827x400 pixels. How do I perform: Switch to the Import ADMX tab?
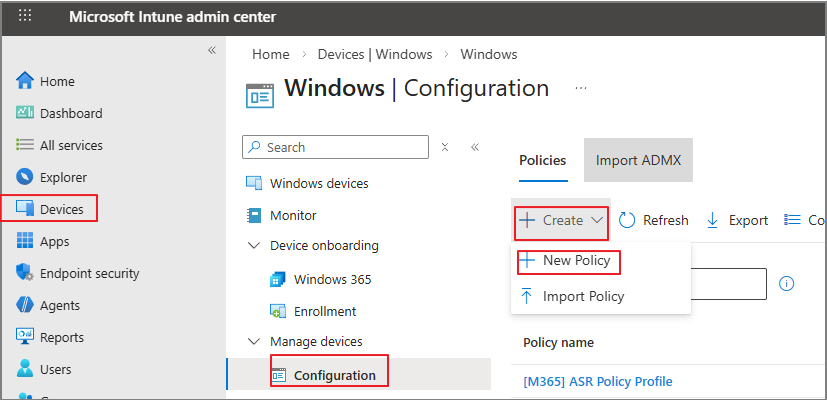pos(638,160)
